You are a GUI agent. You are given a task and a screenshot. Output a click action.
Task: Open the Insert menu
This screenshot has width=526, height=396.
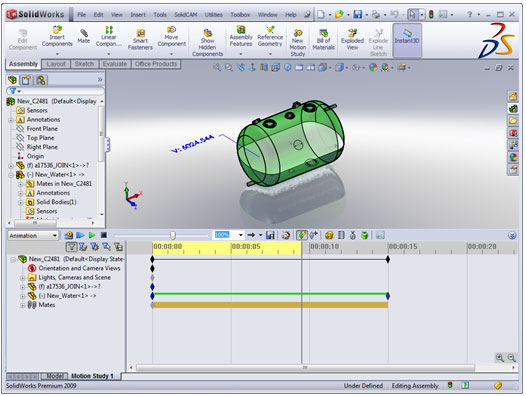coord(138,15)
